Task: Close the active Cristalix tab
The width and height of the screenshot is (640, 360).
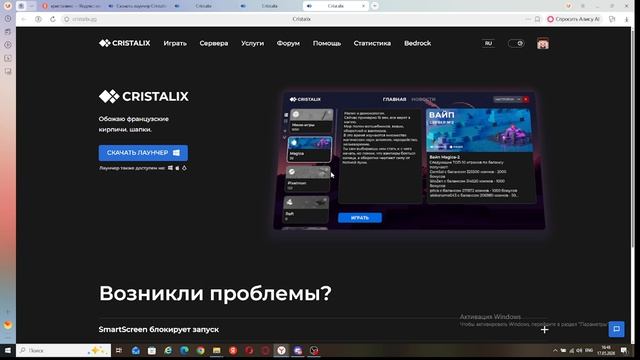Action: [363, 6]
